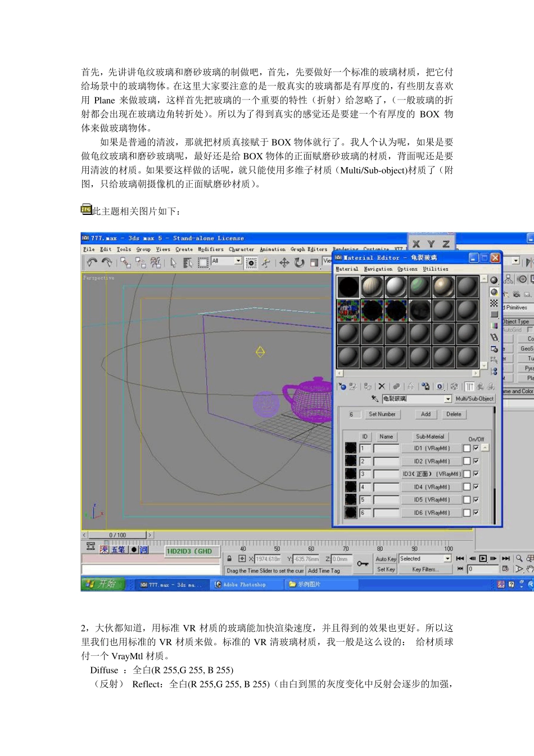Viewport: 534px width, 756px height.
Task: Click the empty color box for ID1
Action: pos(467,448)
